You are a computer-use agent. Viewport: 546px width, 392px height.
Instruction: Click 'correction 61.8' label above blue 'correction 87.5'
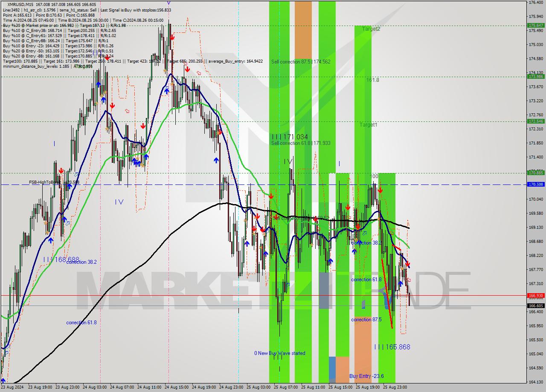[366, 280]
